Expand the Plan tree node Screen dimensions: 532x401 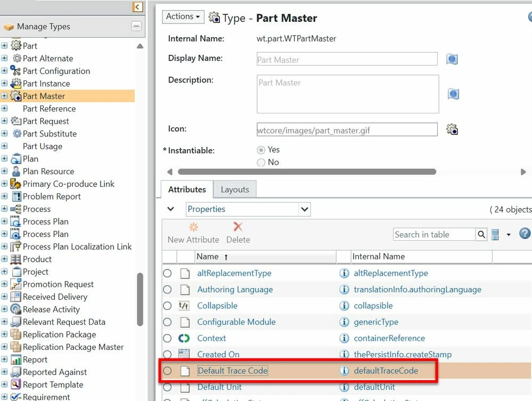point(4,159)
